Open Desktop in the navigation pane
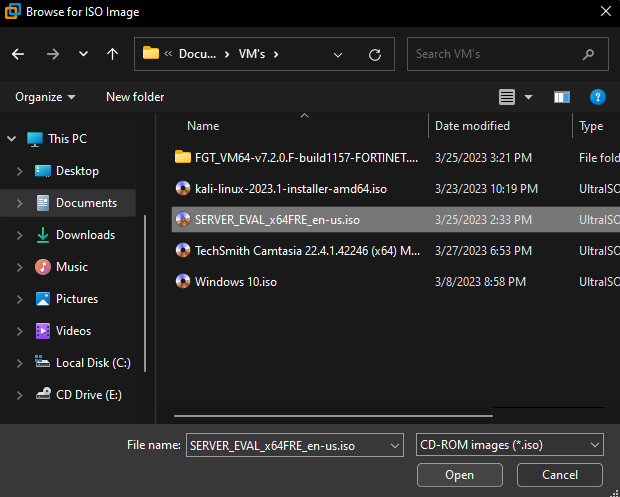This screenshot has width=620, height=497. [77, 171]
